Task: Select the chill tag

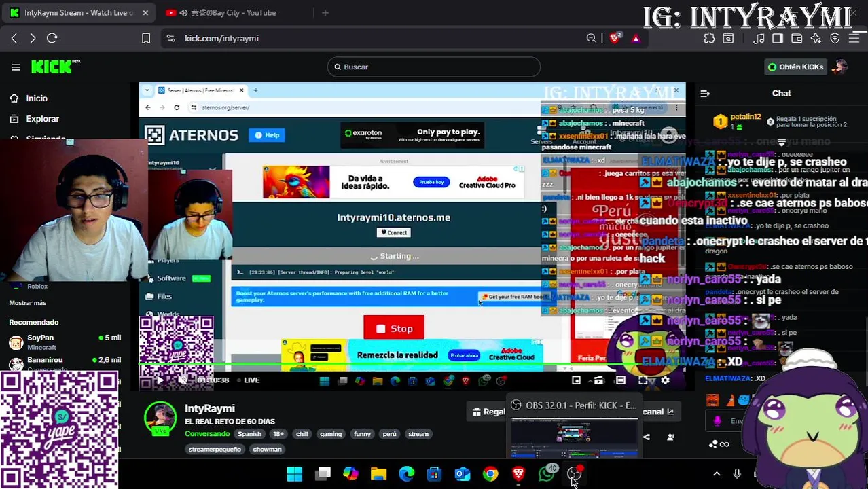Action: (x=302, y=434)
